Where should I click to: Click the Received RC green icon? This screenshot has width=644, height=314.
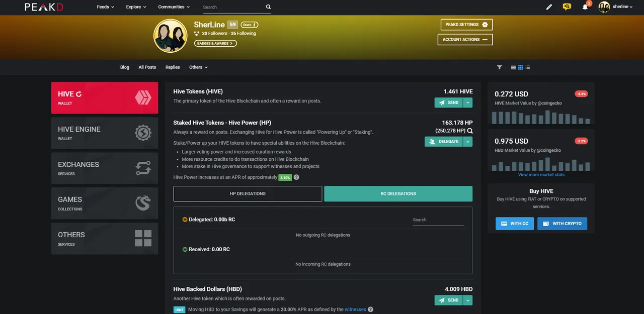point(185,249)
